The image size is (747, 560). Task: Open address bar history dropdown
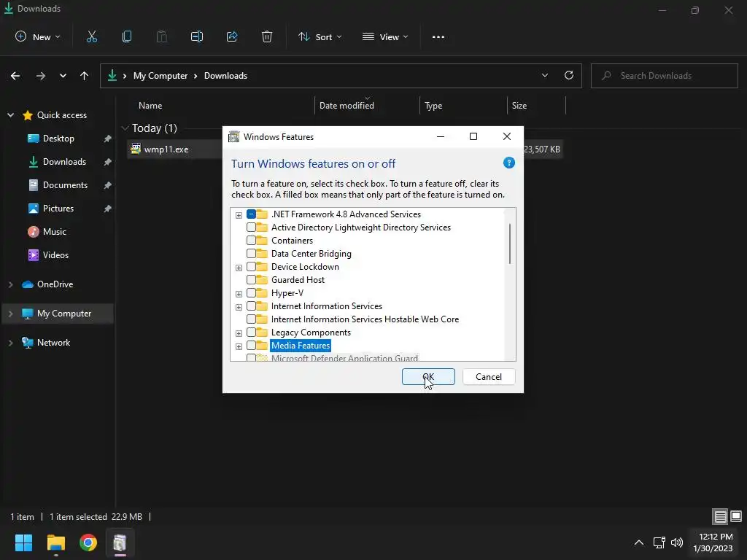click(x=544, y=75)
